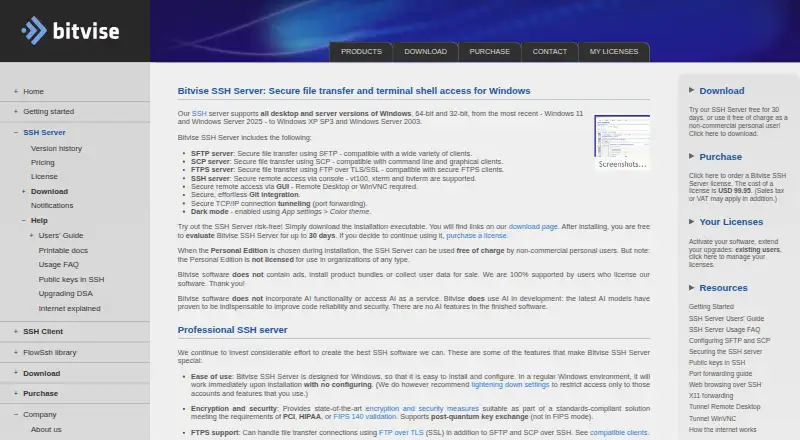Screen dimensions: 800x440
Task: Open Internet explained page
Action: (x=69, y=308)
